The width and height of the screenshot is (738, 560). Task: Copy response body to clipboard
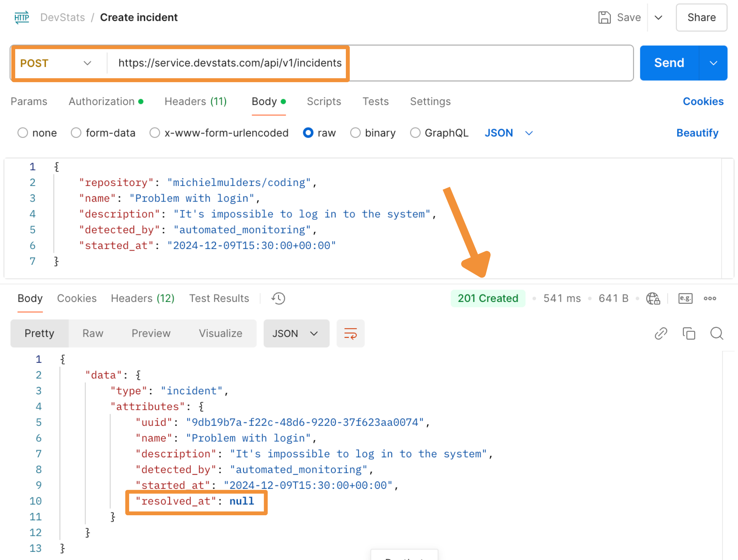click(689, 334)
